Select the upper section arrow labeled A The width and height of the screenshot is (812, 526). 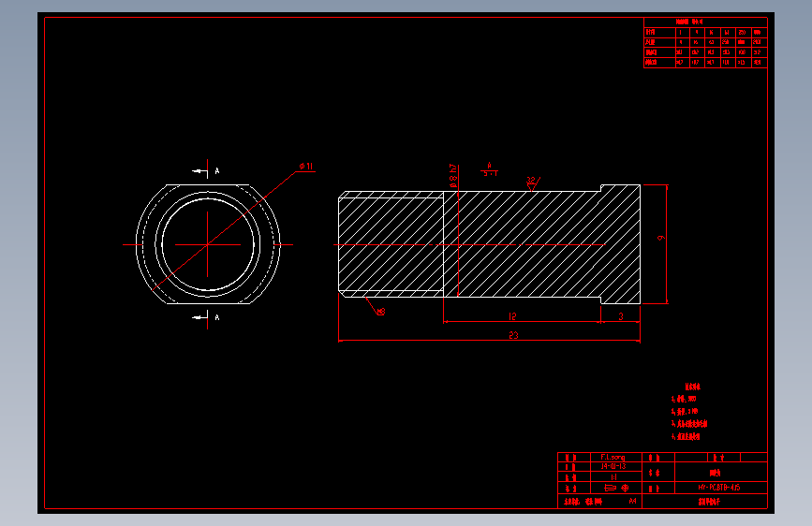[x=206, y=169]
